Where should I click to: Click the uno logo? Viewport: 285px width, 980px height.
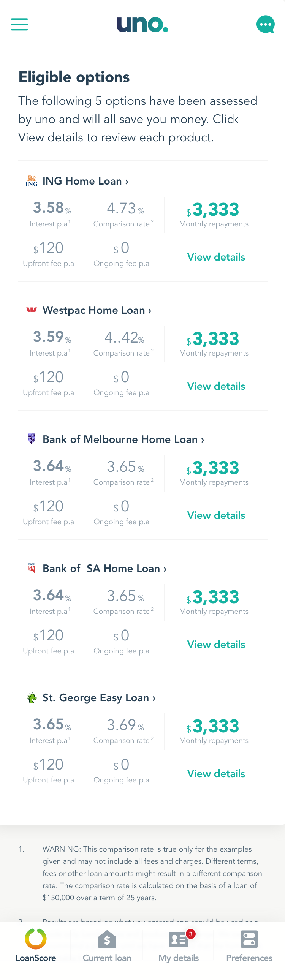pyautogui.click(x=142, y=25)
